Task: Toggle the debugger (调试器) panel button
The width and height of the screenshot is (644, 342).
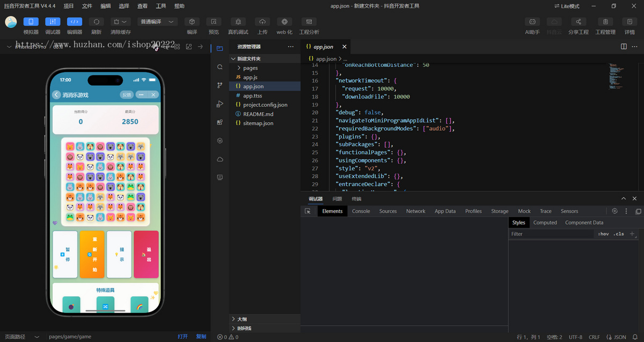Action: pos(53,22)
